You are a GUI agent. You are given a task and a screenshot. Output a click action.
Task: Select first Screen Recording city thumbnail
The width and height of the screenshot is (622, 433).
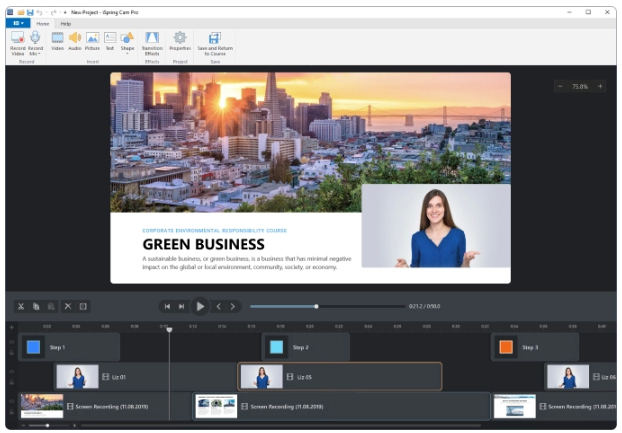tap(42, 406)
